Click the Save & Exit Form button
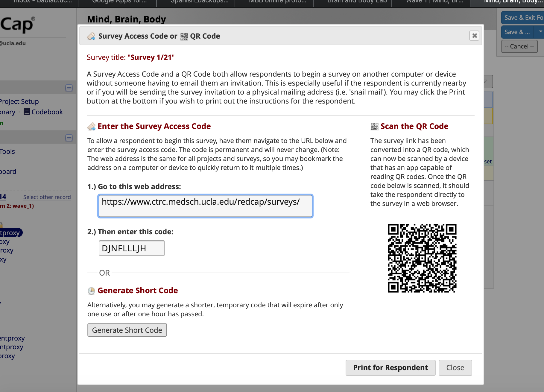 tap(523, 18)
